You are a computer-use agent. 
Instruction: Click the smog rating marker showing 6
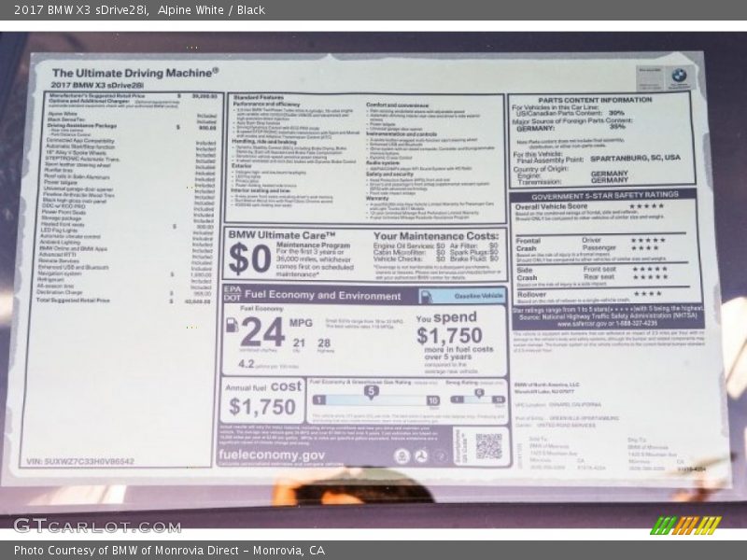point(479,393)
